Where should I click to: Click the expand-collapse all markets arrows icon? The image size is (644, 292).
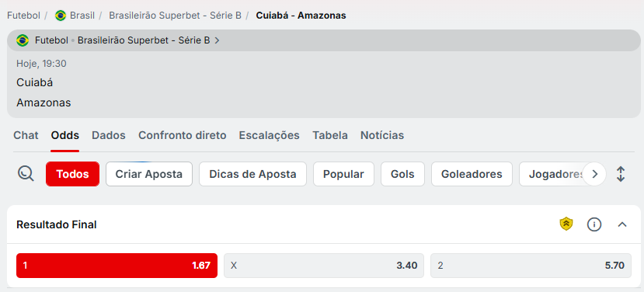tap(621, 174)
